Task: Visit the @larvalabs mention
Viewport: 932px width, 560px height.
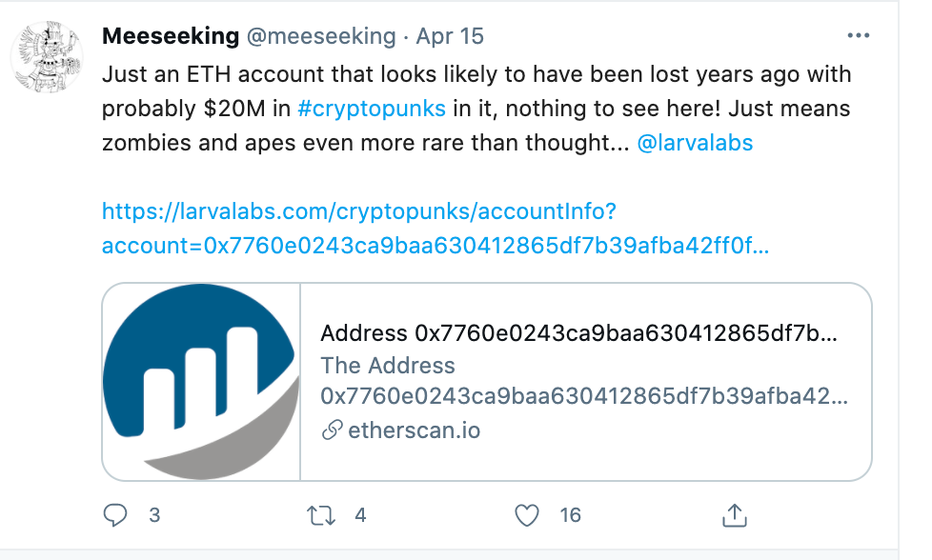Action: (x=695, y=143)
